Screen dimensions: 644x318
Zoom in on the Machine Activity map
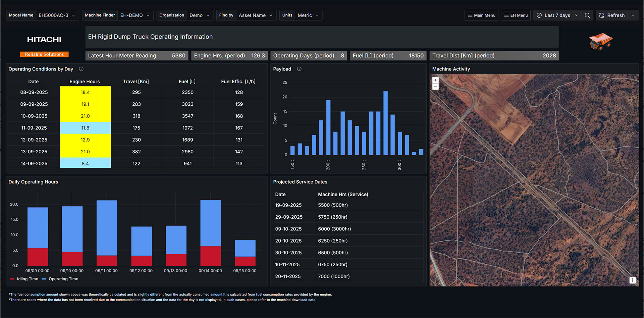pyautogui.click(x=435, y=80)
